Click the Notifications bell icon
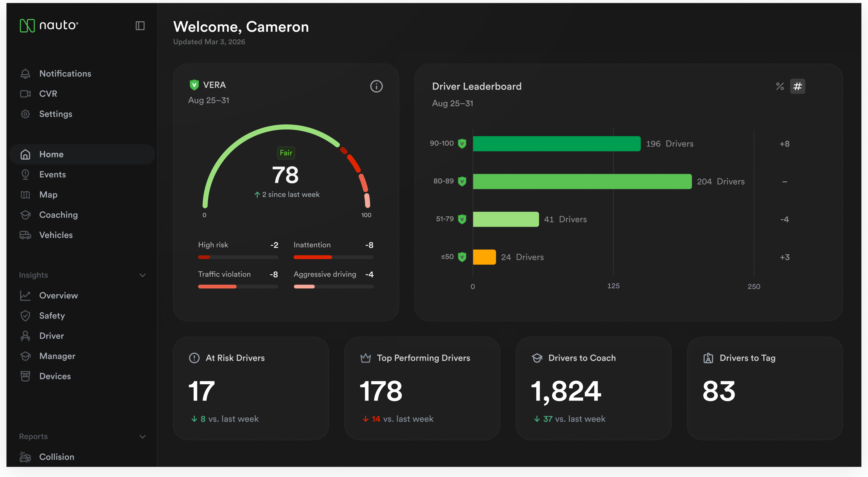 [25, 74]
